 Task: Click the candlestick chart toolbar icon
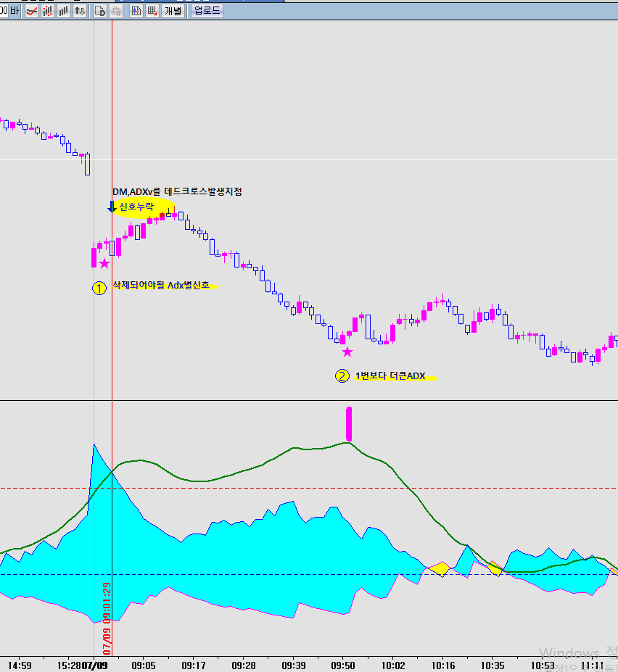coord(136,11)
